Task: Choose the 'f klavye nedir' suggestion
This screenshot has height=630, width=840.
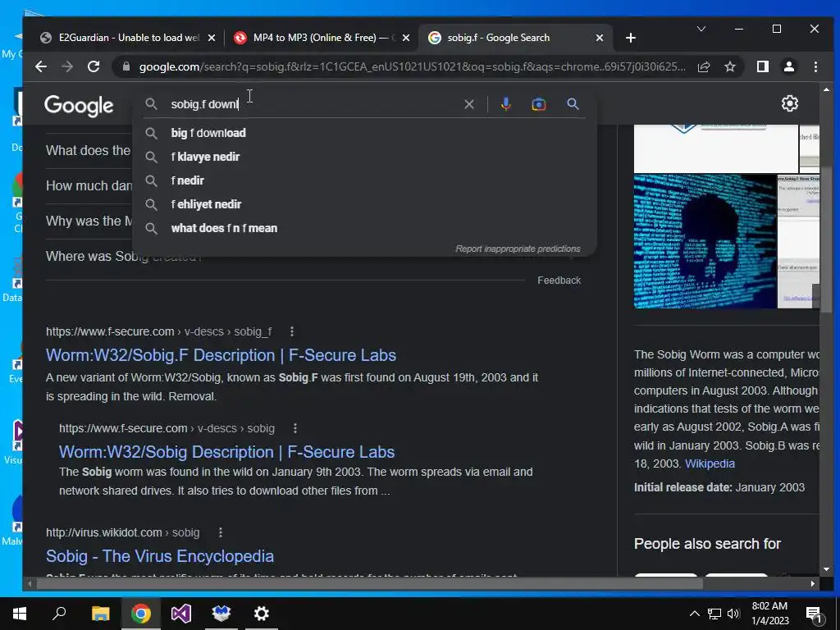Action: pos(364,157)
